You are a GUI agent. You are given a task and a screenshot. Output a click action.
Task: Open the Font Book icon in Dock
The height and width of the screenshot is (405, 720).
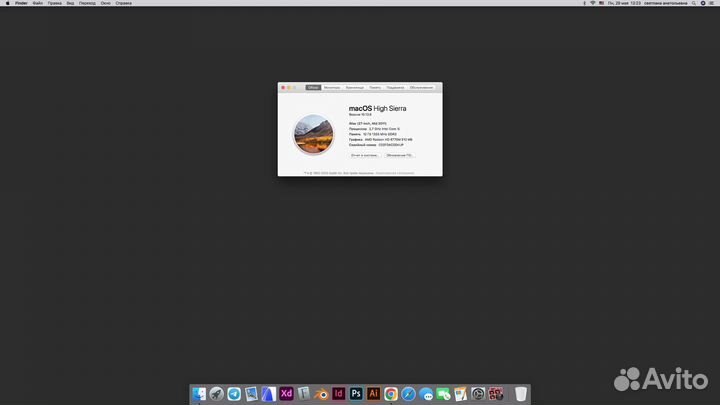pos(304,394)
